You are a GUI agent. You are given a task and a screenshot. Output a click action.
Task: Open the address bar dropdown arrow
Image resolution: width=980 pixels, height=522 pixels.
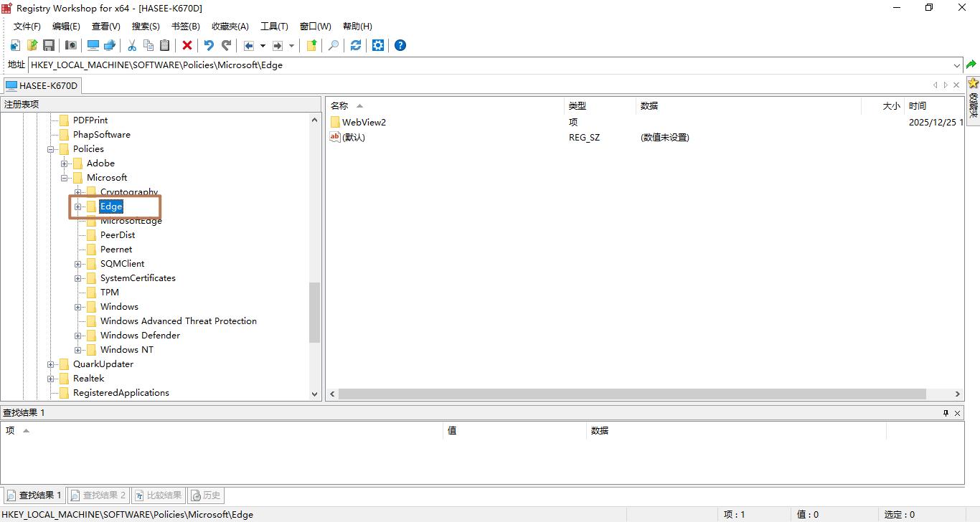pos(956,65)
